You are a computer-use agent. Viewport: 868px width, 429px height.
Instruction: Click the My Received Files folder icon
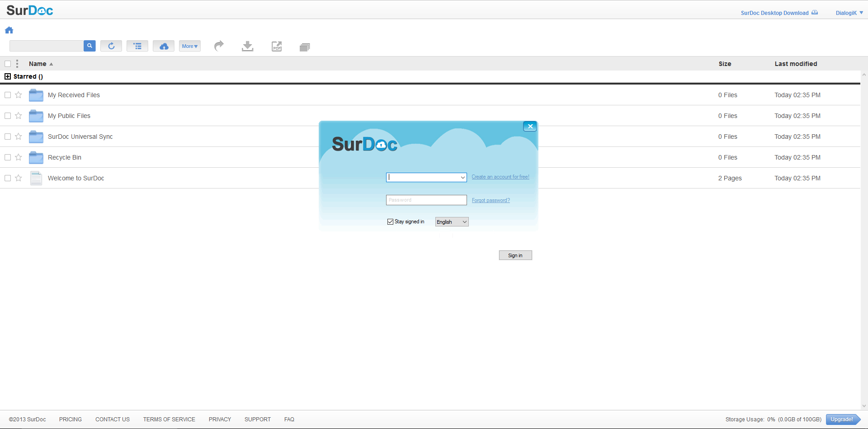coord(36,95)
